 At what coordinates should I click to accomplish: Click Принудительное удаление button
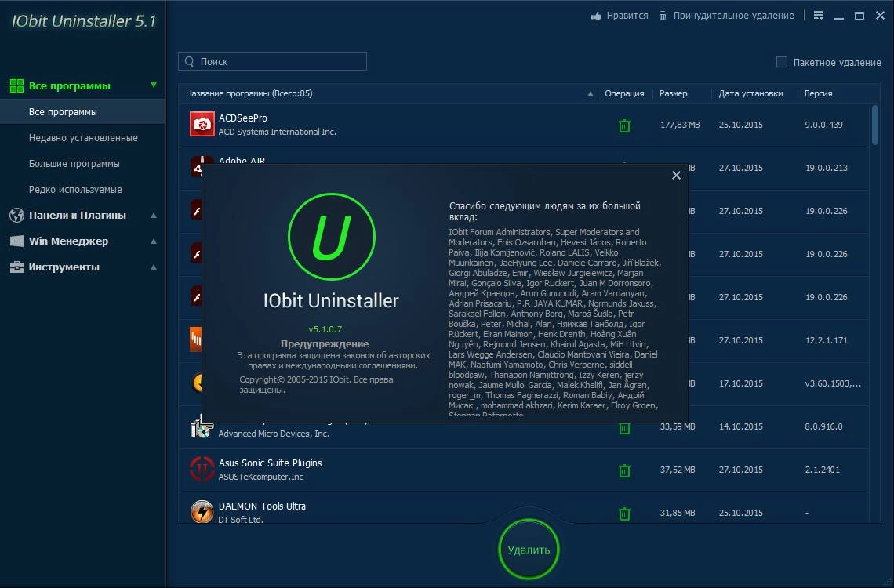[x=733, y=16]
